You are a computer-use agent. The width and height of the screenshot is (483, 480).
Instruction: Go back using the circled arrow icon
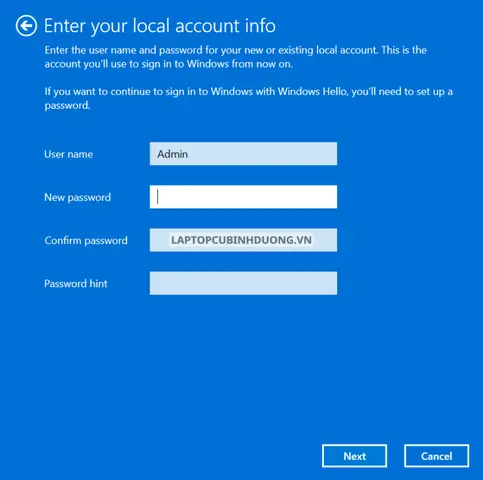[26, 26]
